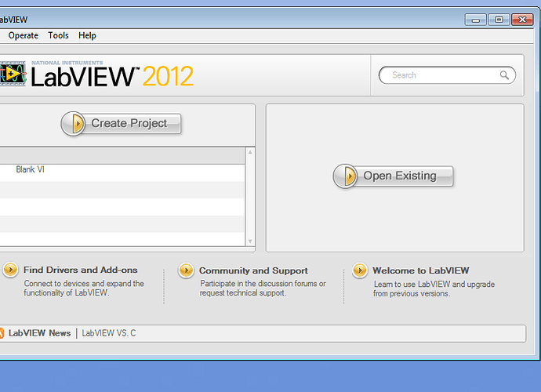Click the Search input field
This screenshot has width=541, height=392.
(x=447, y=75)
